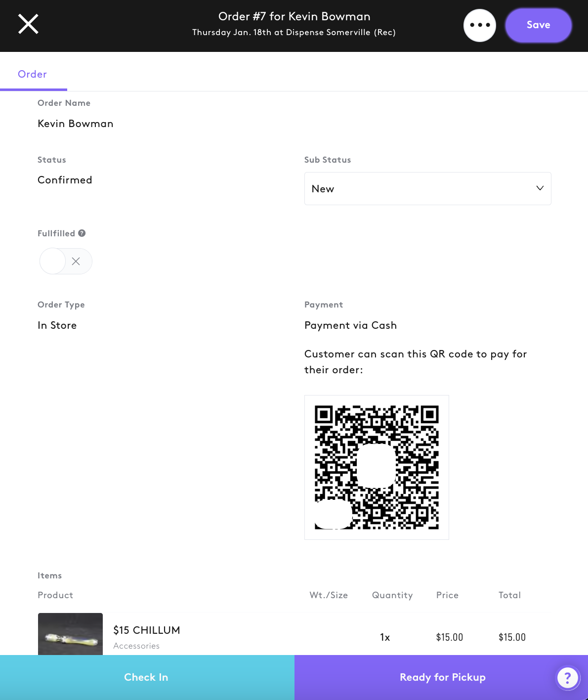Click the Product column header
This screenshot has height=700, width=588.
[55, 595]
